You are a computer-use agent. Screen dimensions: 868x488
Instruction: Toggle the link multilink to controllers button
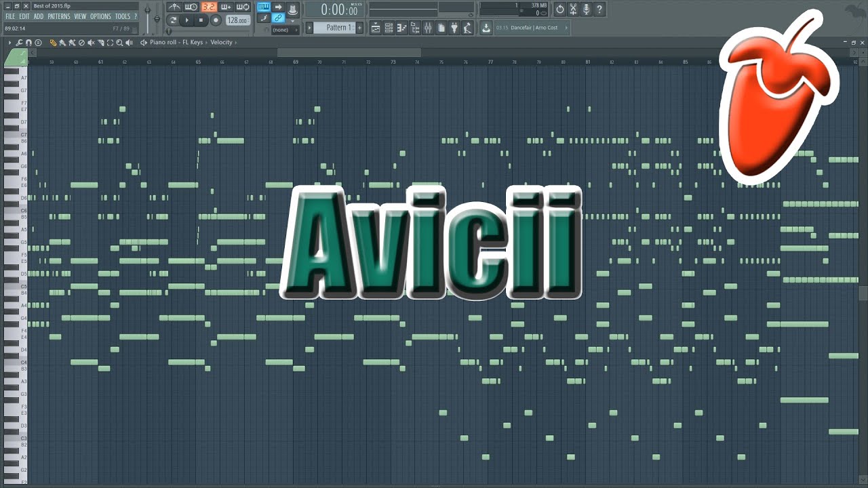point(278,18)
